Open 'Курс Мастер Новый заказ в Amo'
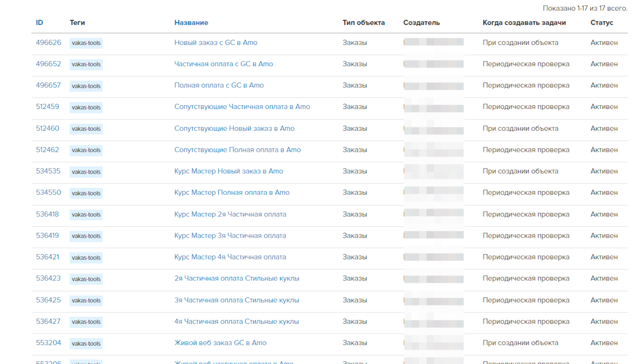Viewport: 638px width, 364px height. tap(229, 171)
